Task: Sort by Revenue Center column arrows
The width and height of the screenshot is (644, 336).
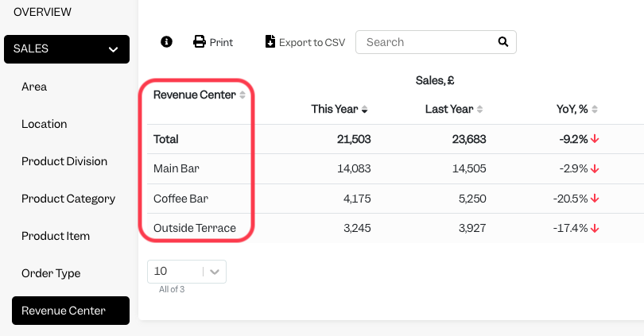Action: (x=242, y=95)
